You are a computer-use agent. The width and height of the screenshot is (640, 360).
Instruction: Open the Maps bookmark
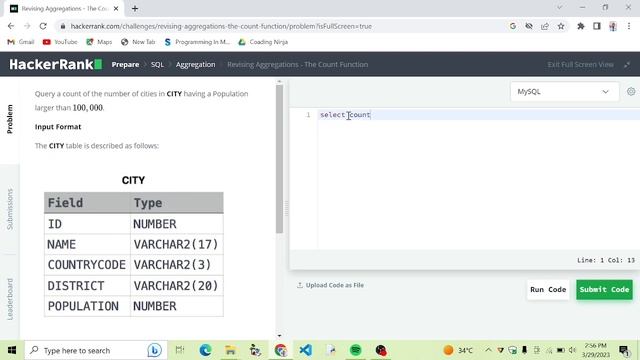click(99, 42)
